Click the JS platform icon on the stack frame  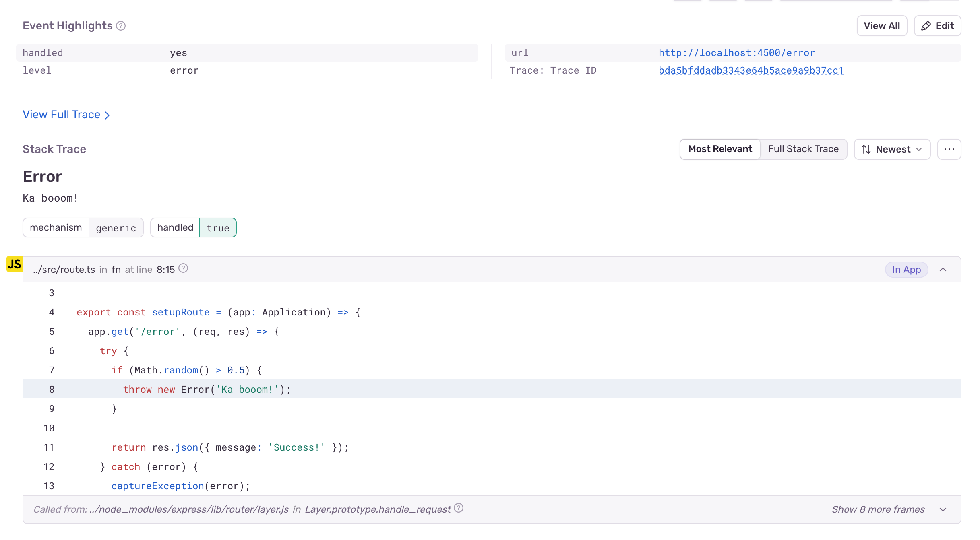click(14, 264)
